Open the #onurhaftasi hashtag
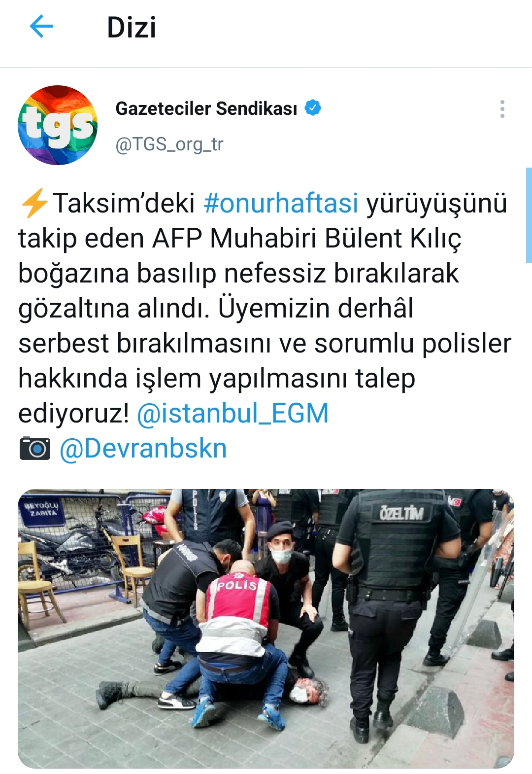The height and width of the screenshot is (774, 532). click(281, 203)
